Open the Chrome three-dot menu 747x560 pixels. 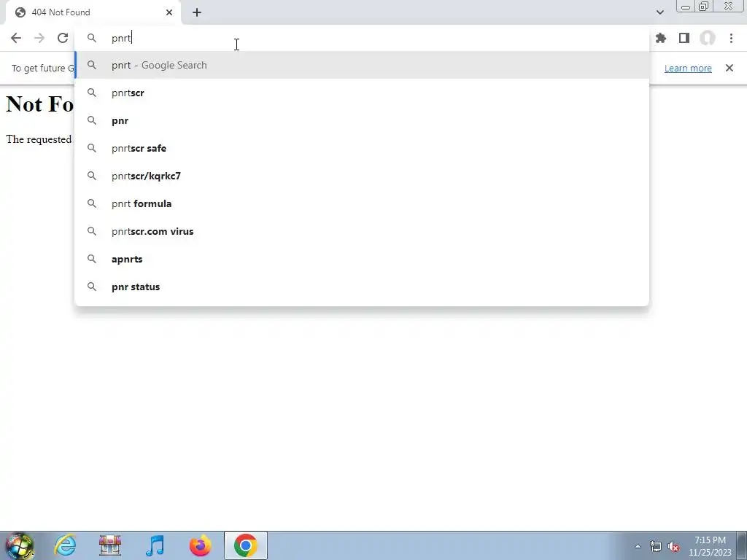731,38
